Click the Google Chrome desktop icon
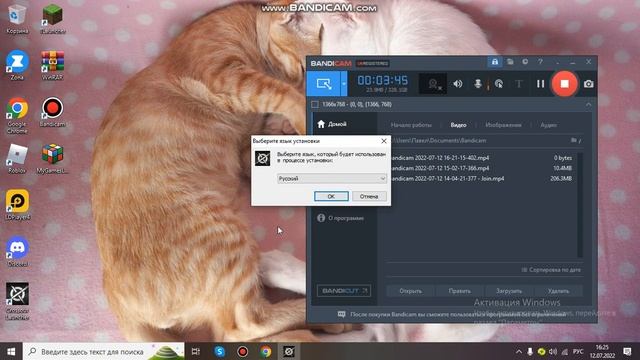640x360 pixels. click(x=17, y=116)
